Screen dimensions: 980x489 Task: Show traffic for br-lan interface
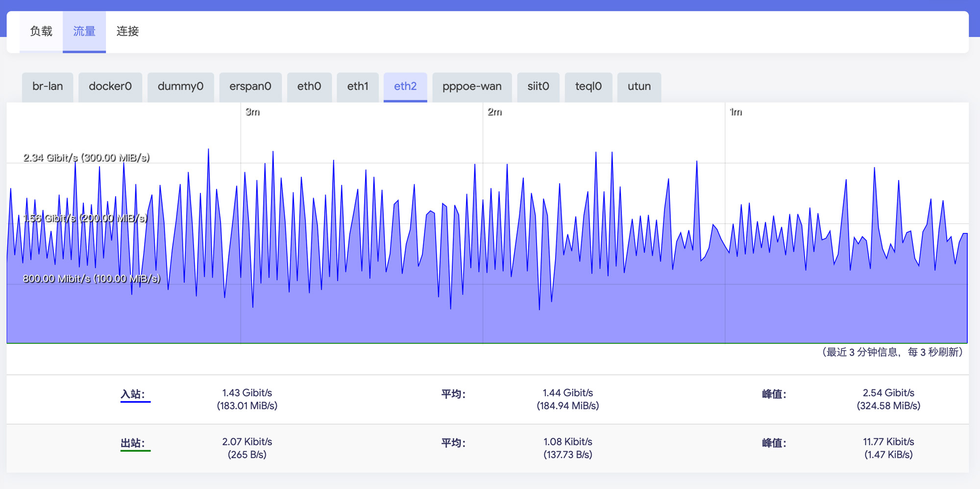click(48, 86)
